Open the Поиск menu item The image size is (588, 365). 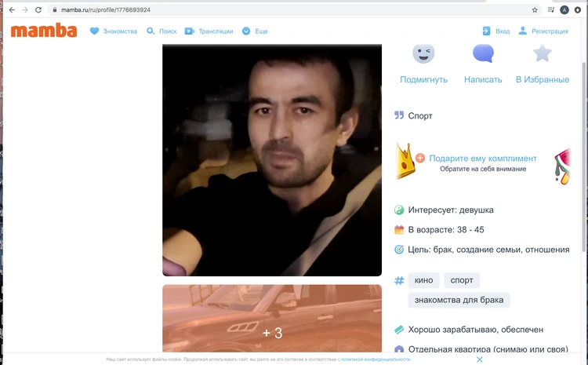(x=162, y=31)
